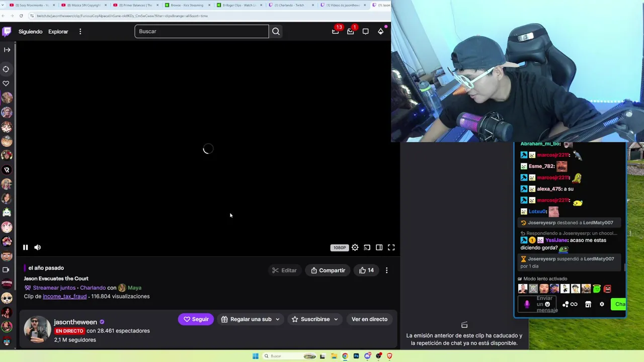This screenshot has width=644, height=362.
Task: Open the Streamear juntos link
Action: coord(54,288)
